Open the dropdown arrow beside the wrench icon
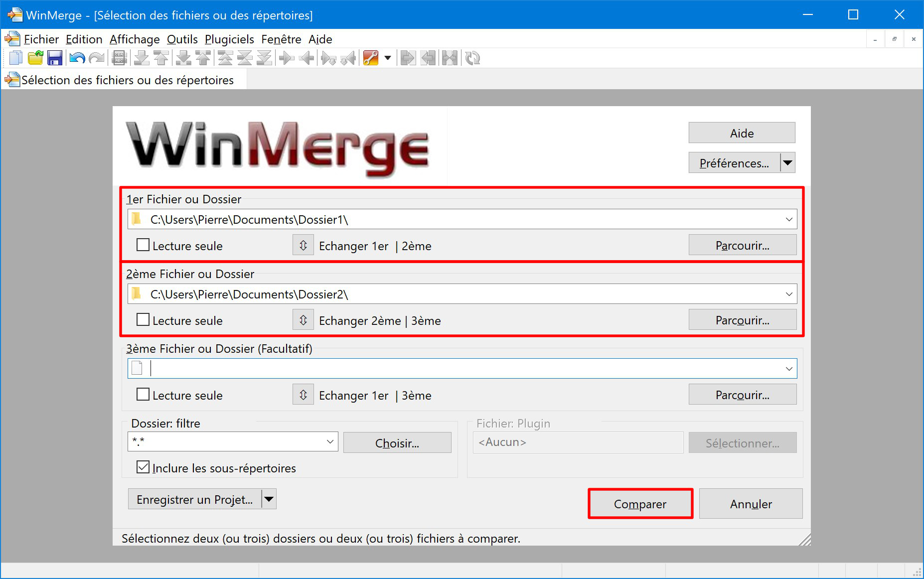 tap(387, 58)
